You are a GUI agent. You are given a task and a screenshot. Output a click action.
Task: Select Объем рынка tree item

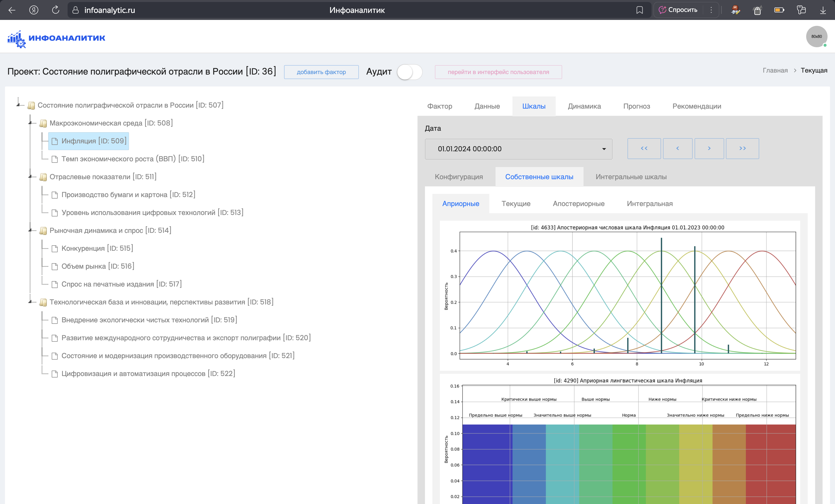(98, 266)
